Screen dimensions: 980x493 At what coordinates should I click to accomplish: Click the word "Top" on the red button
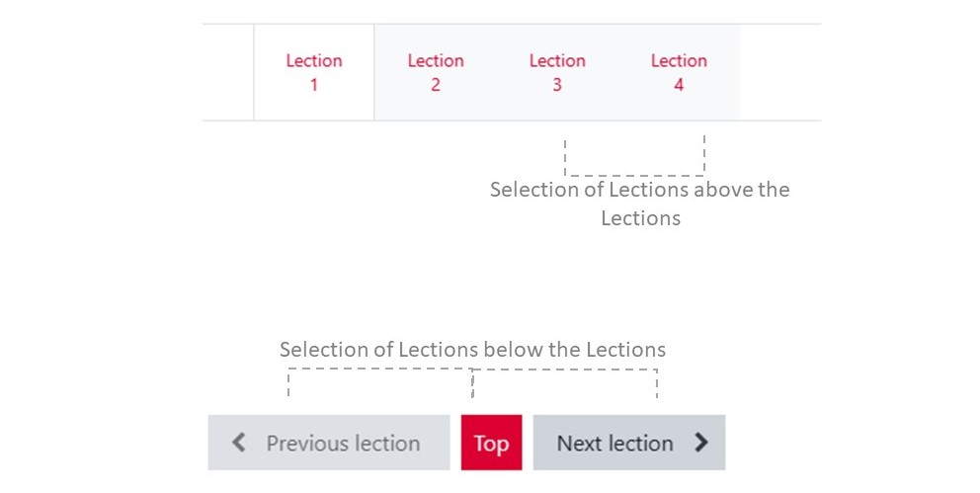[x=491, y=444]
